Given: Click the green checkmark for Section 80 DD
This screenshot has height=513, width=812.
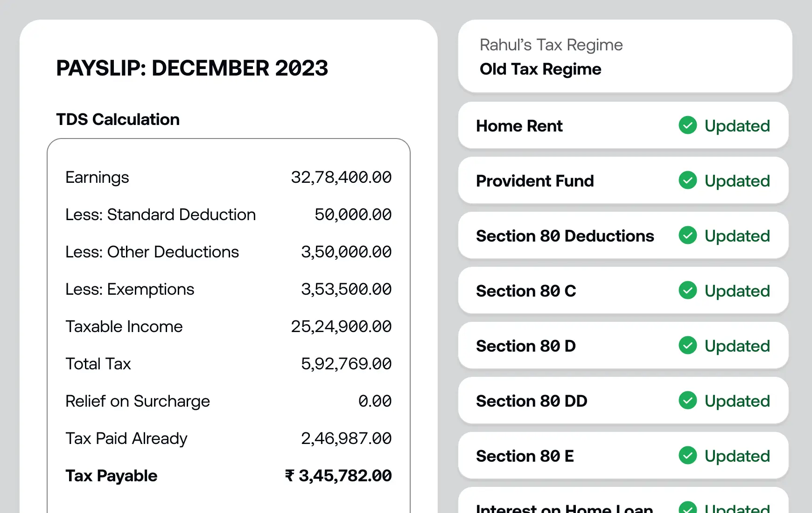Looking at the screenshot, I should point(687,401).
